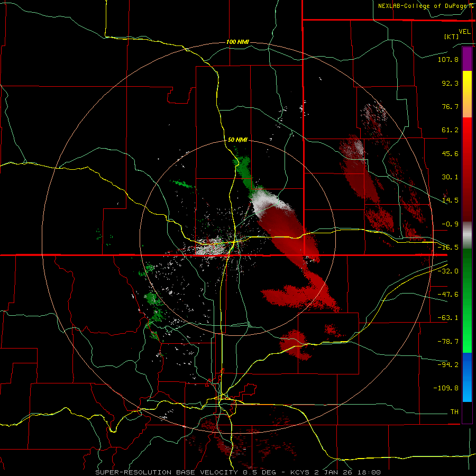Click the purple segment of color bar

[467, 59]
